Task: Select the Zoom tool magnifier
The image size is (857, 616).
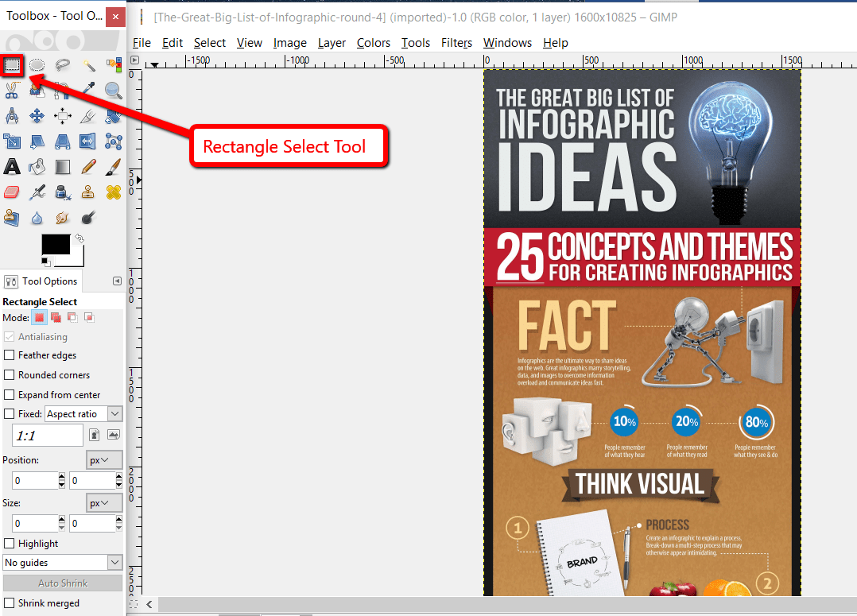Action: pos(114,90)
